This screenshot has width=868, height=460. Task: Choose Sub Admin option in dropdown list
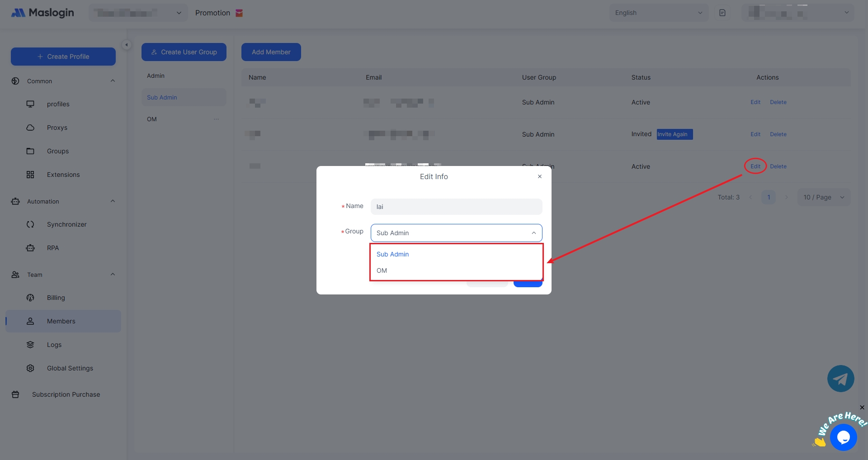pyautogui.click(x=392, y=254)
